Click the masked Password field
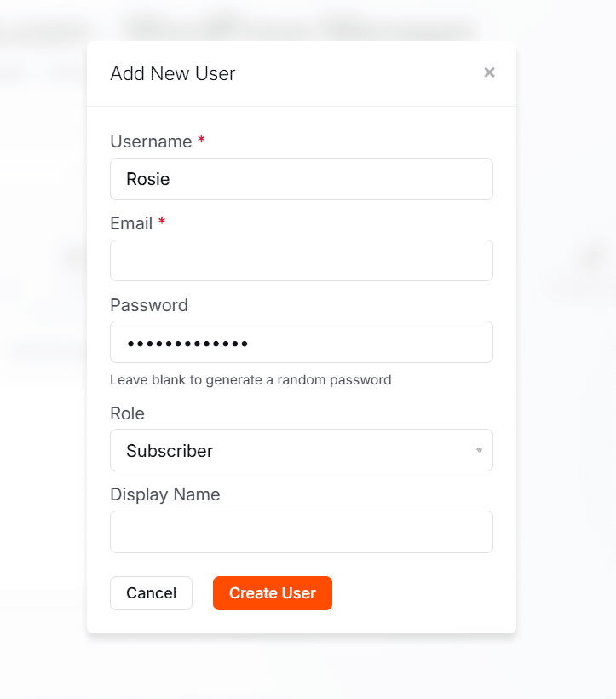The width and height of the screenshot is (616, 699). tap(301, 342)
